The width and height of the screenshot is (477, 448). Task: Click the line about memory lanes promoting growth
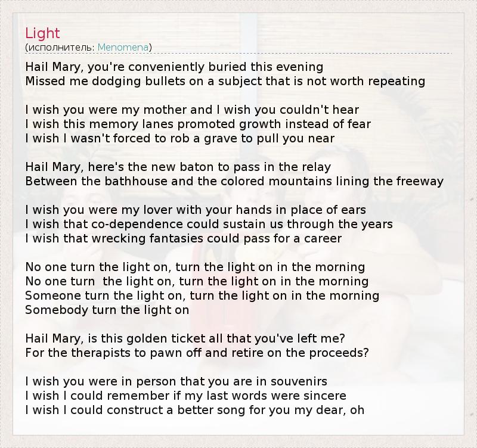point(198,124)
